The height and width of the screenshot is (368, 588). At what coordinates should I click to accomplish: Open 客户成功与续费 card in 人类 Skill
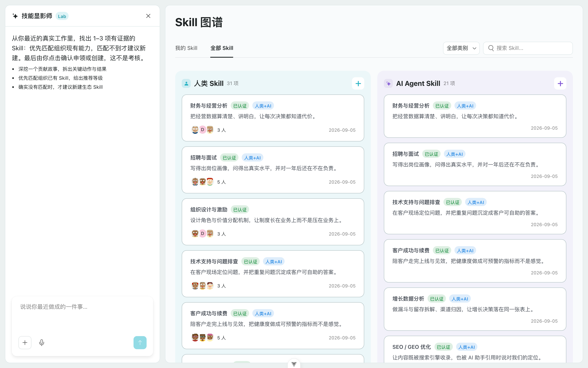point(273,326)
